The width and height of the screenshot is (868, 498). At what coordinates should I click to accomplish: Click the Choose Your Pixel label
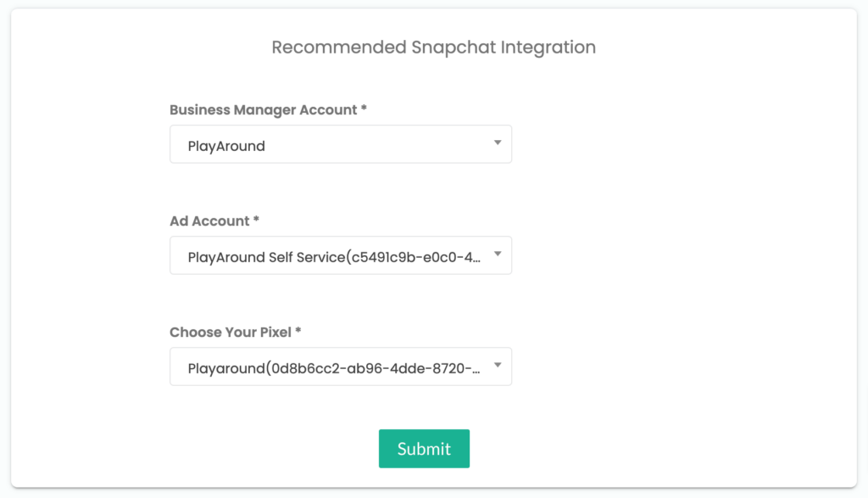coord(231,333)
